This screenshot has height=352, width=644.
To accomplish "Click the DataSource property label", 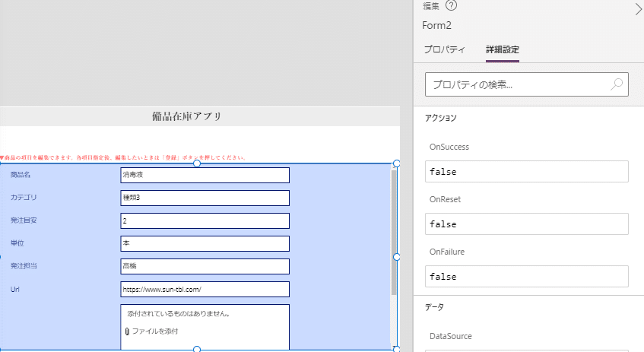I will tap(451, 336).
